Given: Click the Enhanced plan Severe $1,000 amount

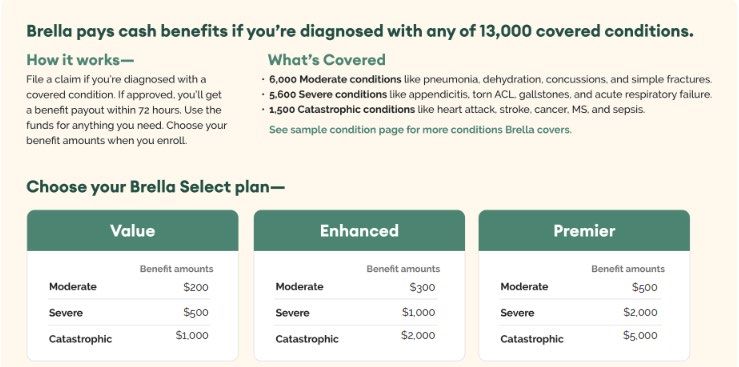Looking at the screenshot, I should point(419,312).
